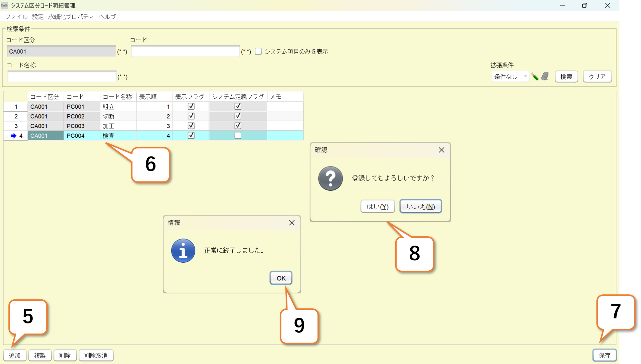Select the PC001 code cell
641x364 pixels.
[x=82, y=107]
